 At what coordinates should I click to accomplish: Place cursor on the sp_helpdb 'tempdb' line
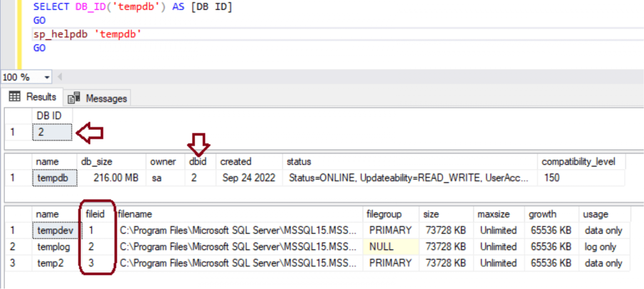click(88, 34)
